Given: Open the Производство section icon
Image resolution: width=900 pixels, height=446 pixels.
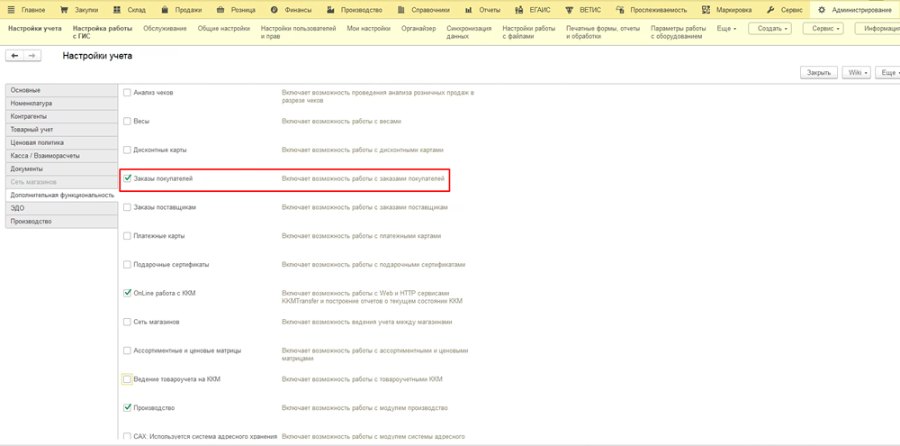Looking at the screenshot, I should pos(330,10).
